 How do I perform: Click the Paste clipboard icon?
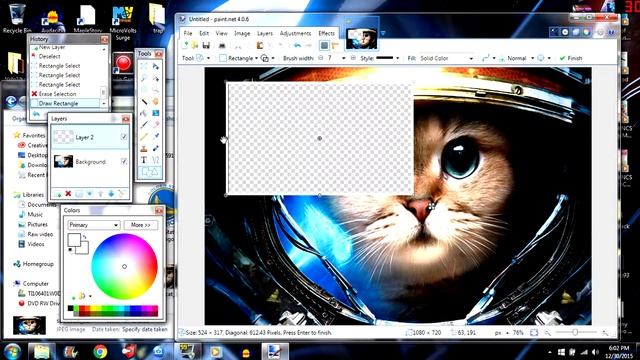click(260, 45)
